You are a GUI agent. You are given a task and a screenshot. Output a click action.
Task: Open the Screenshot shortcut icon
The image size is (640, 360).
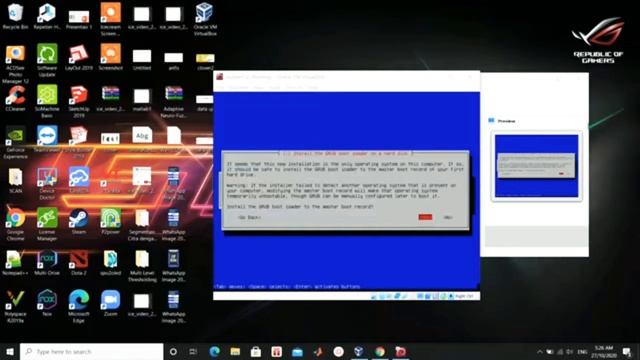point(111,57)
